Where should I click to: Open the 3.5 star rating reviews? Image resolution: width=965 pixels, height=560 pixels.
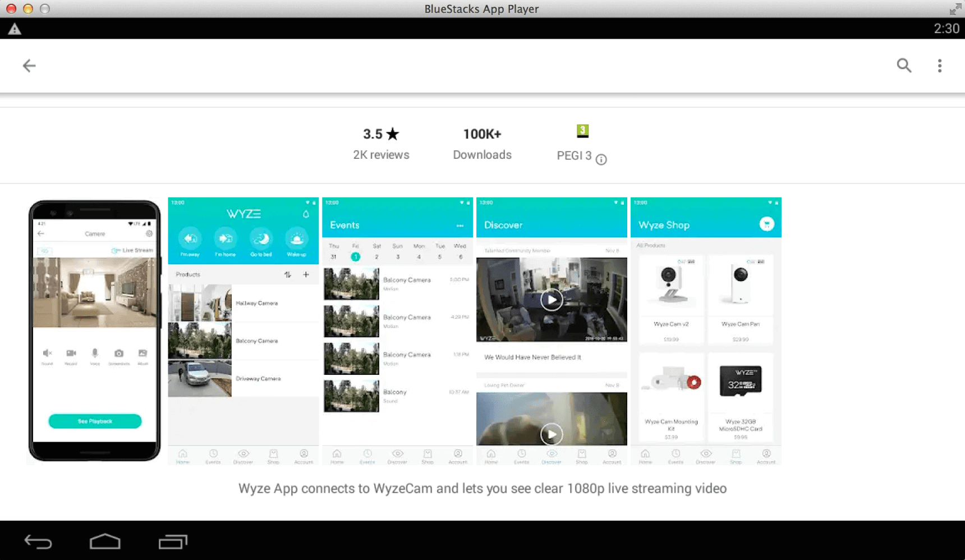click(381, 134)
